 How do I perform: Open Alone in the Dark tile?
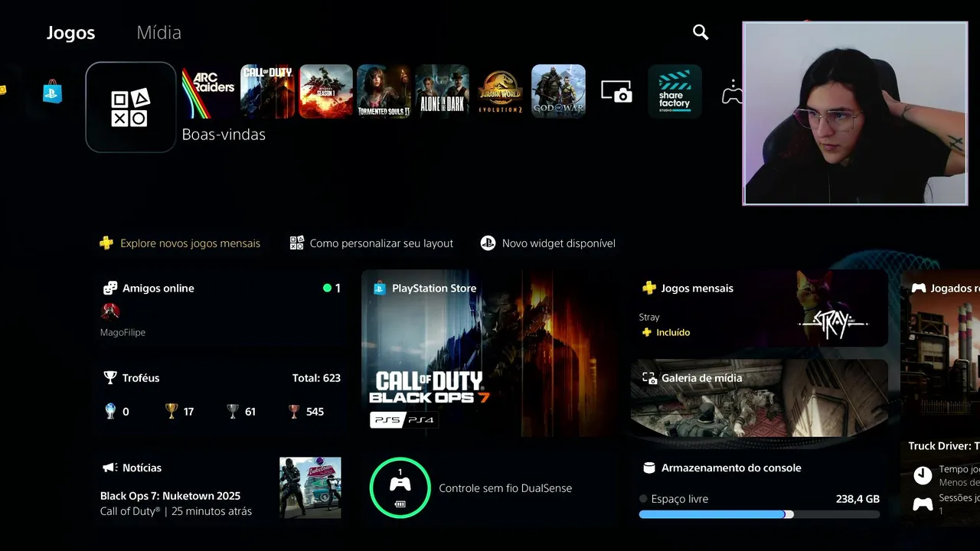[x=442, y=92]
